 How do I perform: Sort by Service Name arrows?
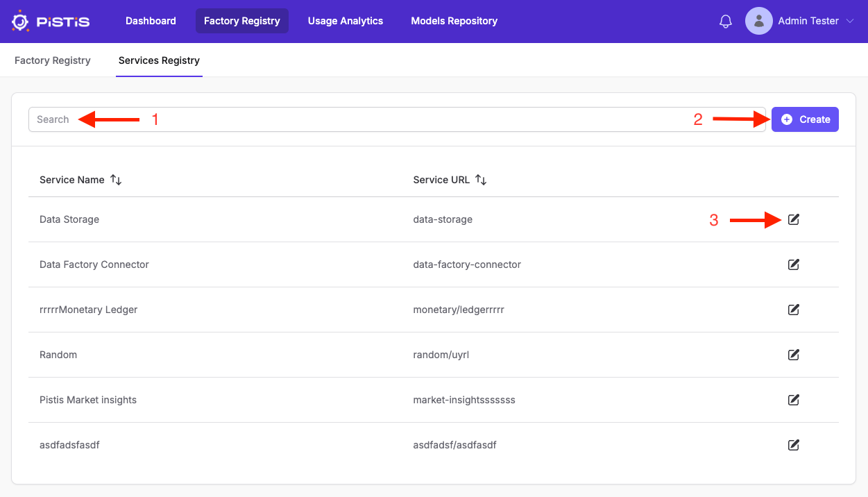click(x=116, y=180)
